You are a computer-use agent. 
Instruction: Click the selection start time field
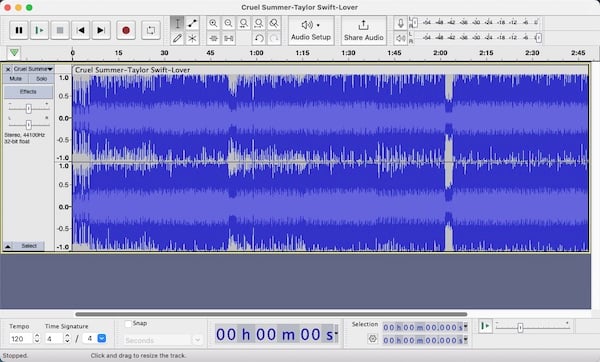(422, 328)
